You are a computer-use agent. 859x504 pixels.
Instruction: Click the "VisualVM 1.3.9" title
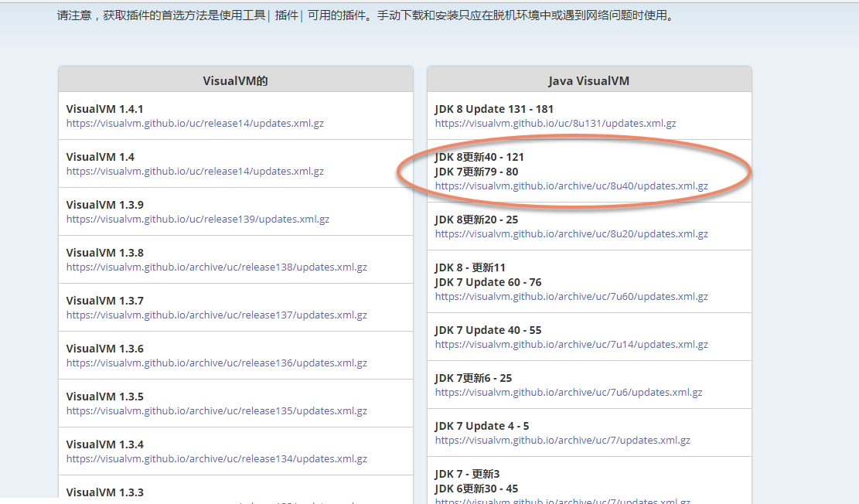click(104, 205)
